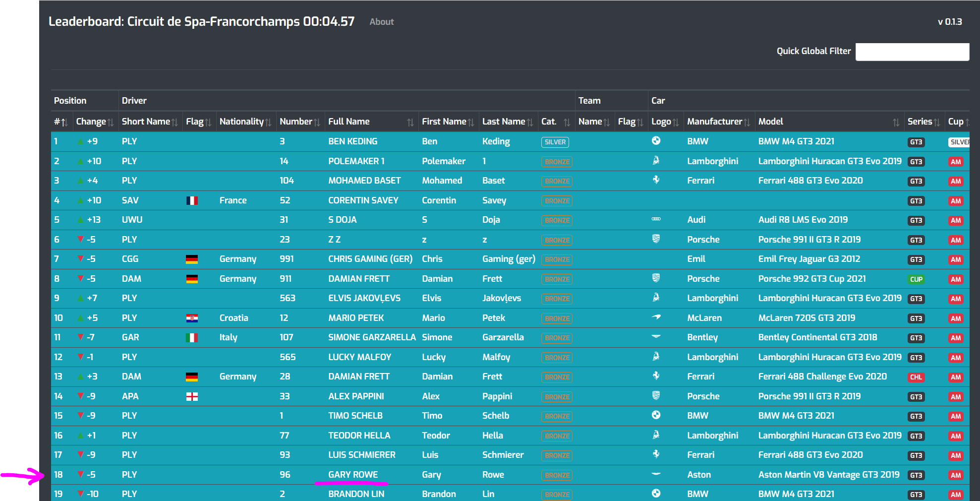Click SILVER category badge for Ben Keding
This screenshot has height=501, width=980.
click(555, 142)
